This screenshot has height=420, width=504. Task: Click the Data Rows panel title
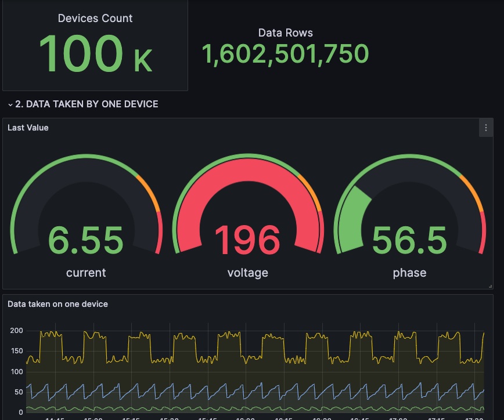pyautogui.click(x=285, y=33)
